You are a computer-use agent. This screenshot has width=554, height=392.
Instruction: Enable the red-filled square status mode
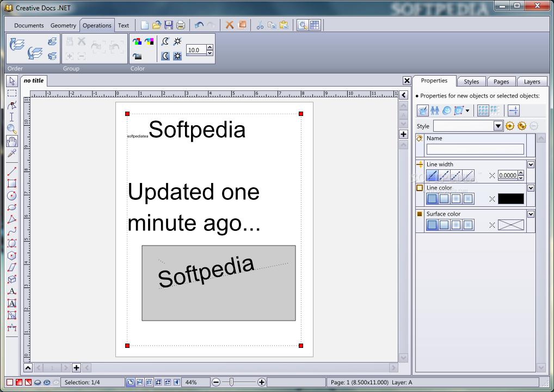click(x=19, y=382)
